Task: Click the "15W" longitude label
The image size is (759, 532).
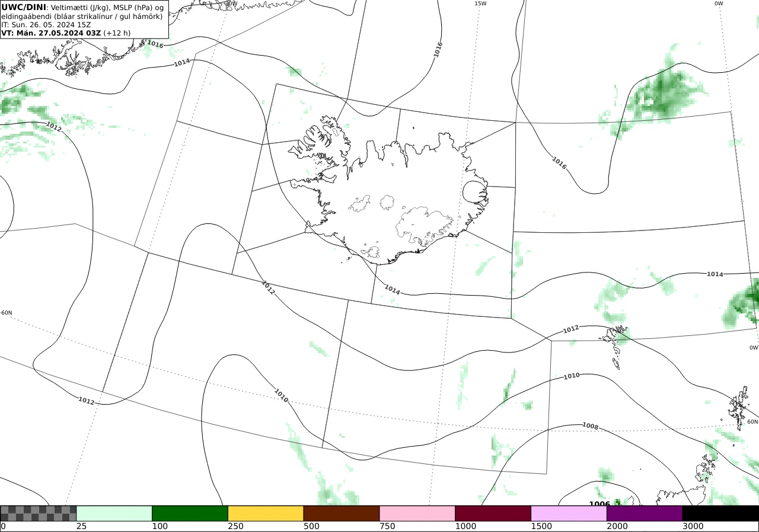Action: [x=480, y=4]
